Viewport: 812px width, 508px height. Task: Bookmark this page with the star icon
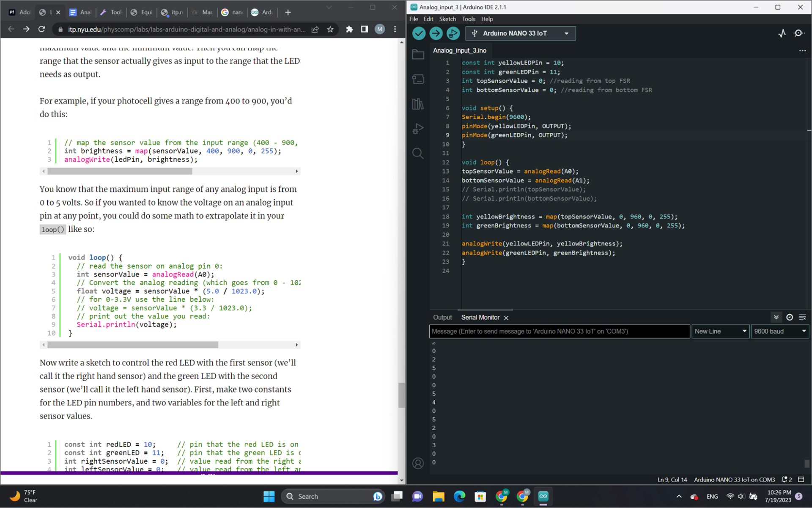(330, 29)
